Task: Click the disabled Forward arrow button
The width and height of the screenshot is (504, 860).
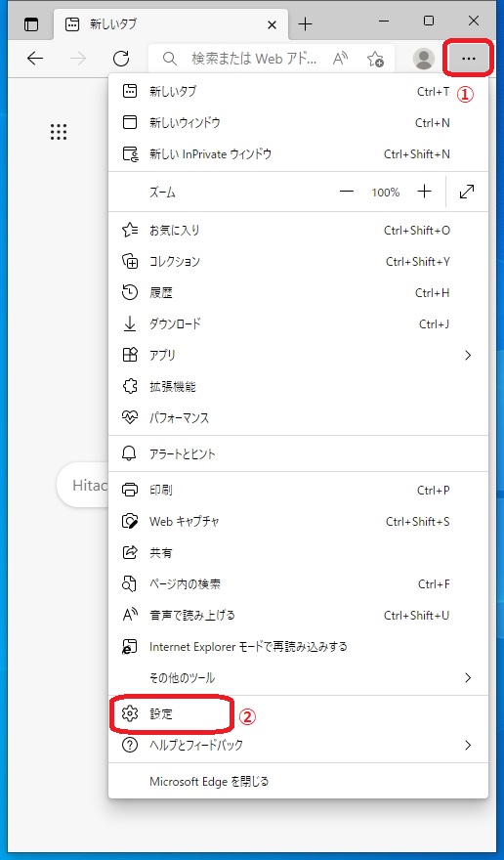Action: (78, 59)
